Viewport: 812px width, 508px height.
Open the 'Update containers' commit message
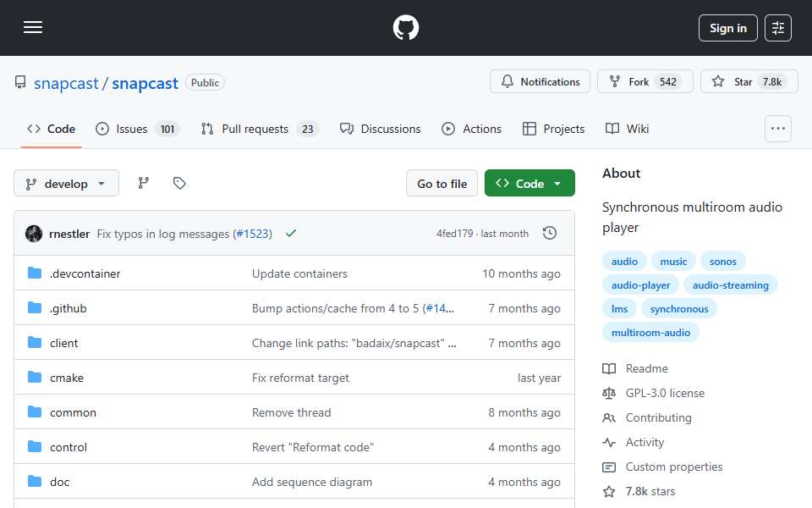click(x=299, y=273)
